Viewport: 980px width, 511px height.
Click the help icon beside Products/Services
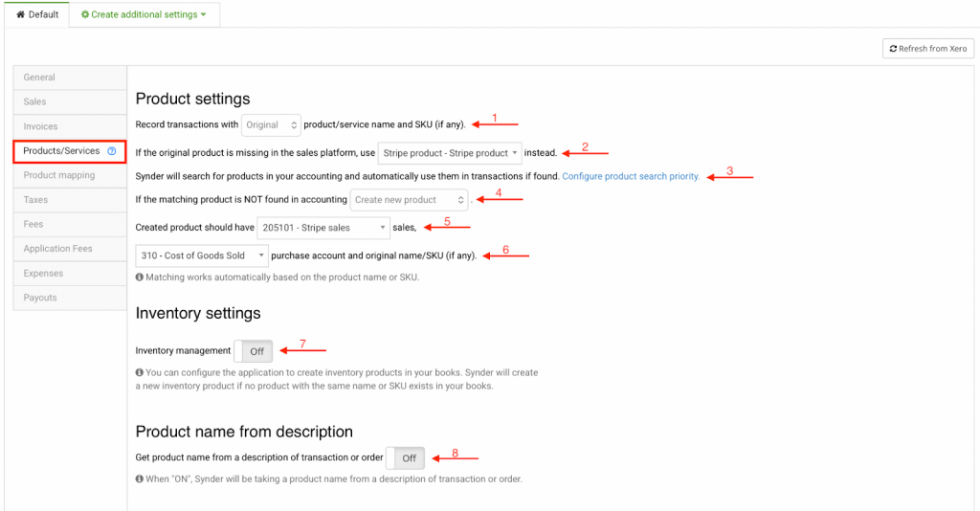pyautogui.click(x=112, y=151)
